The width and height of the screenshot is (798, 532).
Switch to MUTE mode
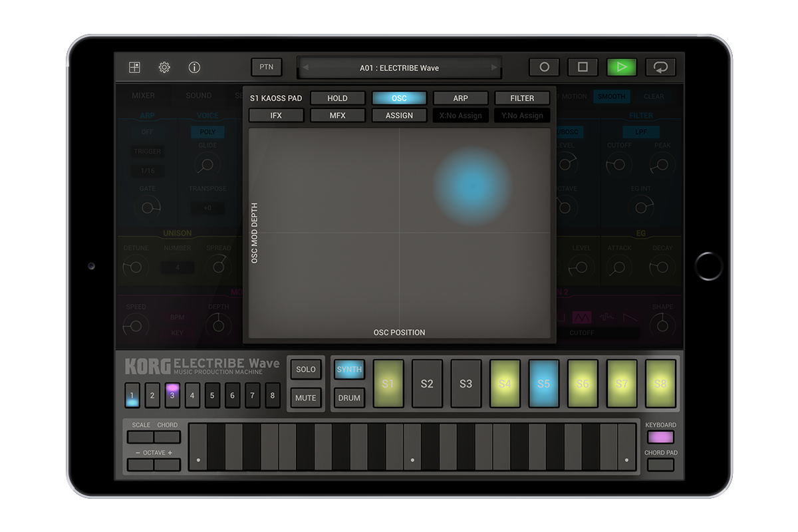point(305,398)
